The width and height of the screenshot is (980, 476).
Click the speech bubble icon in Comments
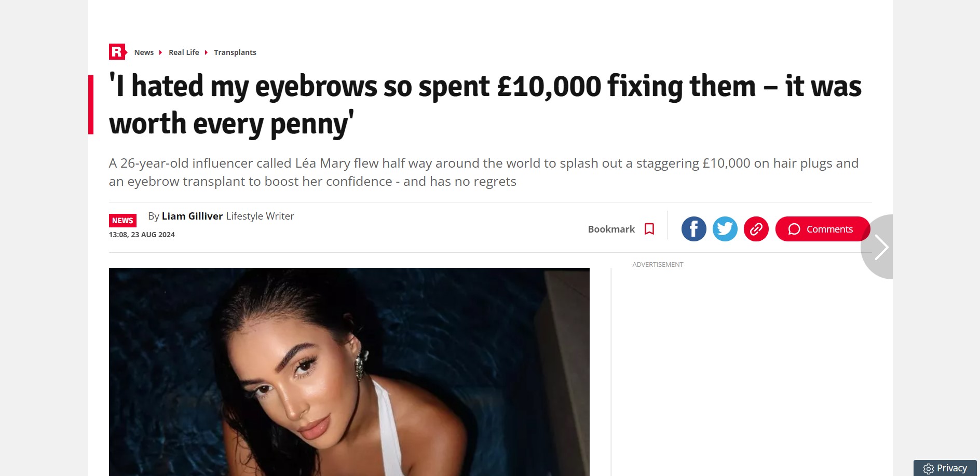click(794, 229)
